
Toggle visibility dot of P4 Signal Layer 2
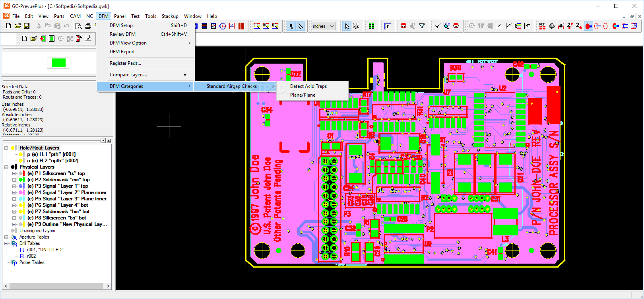click(x=21, y=192)
